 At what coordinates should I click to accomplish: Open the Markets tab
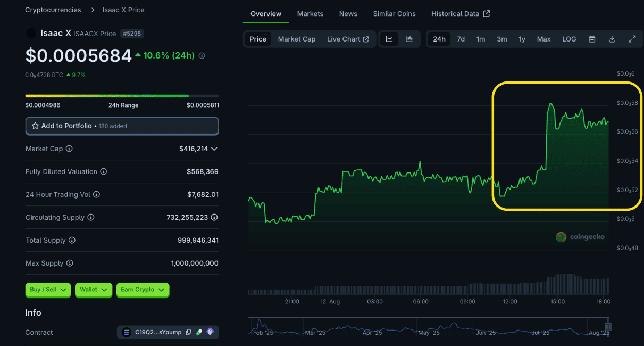pyautogui.click(x=310, y=13)
